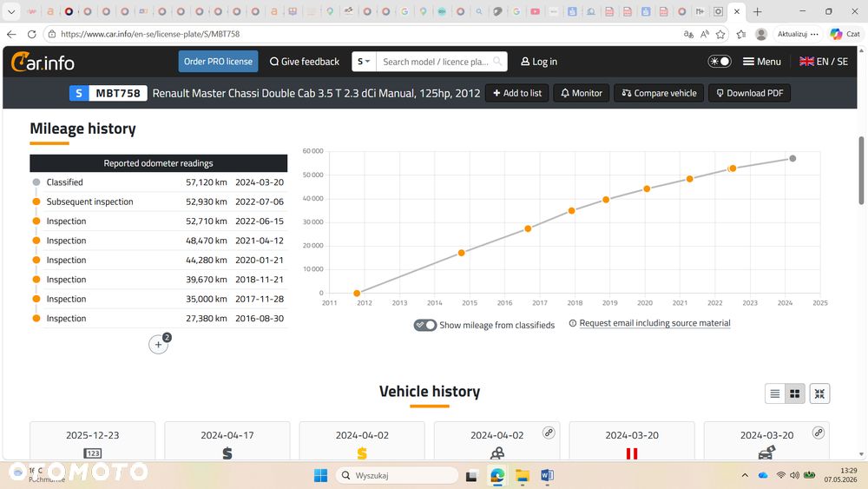
Task: Add page to favorites star
Action: [x=720, y=34]
